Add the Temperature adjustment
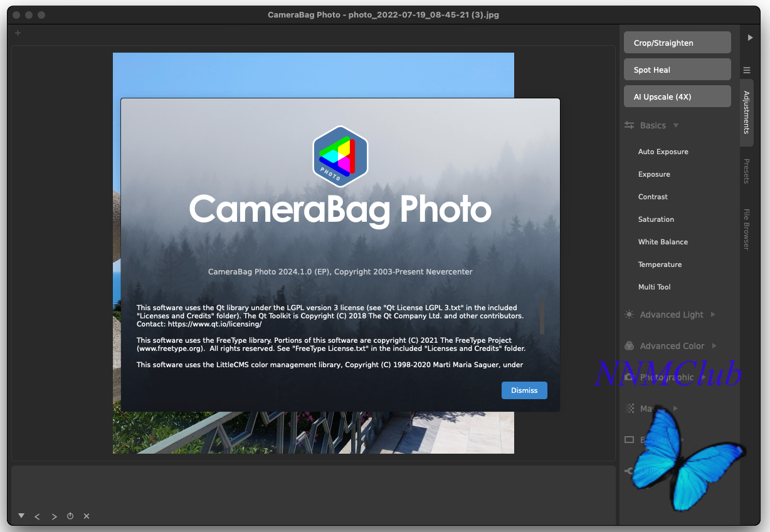The image size is (770, 532). (660, 264)
